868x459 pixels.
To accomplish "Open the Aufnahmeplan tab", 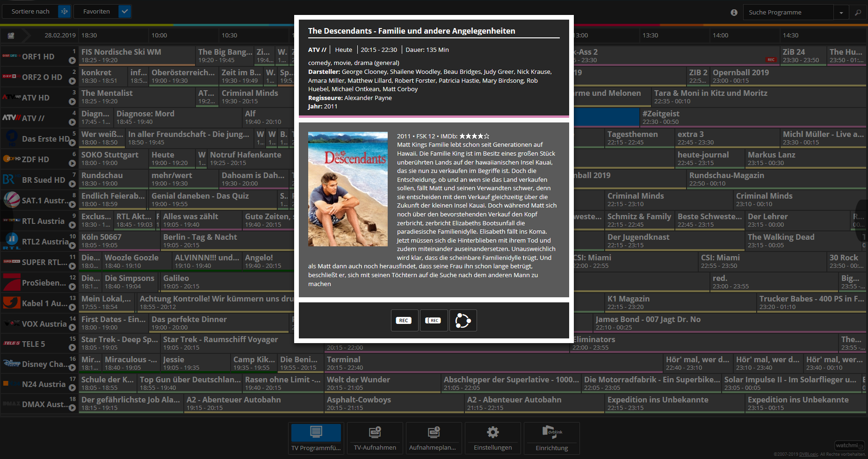I will pos(434,438).
